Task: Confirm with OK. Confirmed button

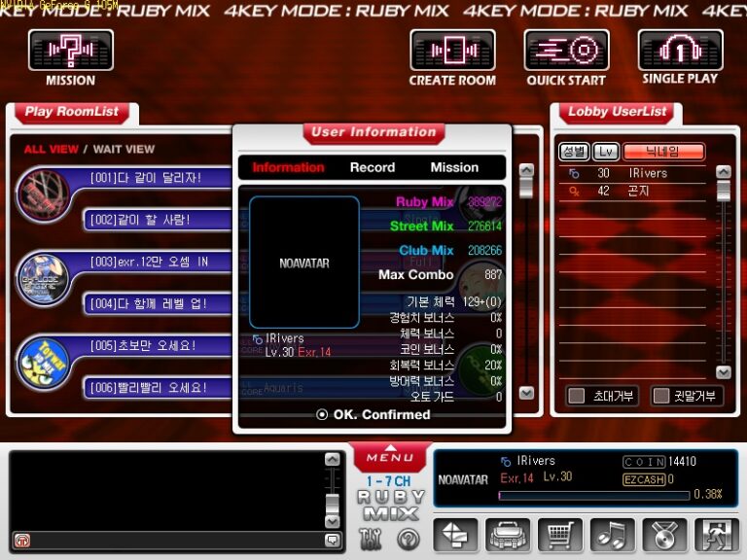Action: point(373,415)
